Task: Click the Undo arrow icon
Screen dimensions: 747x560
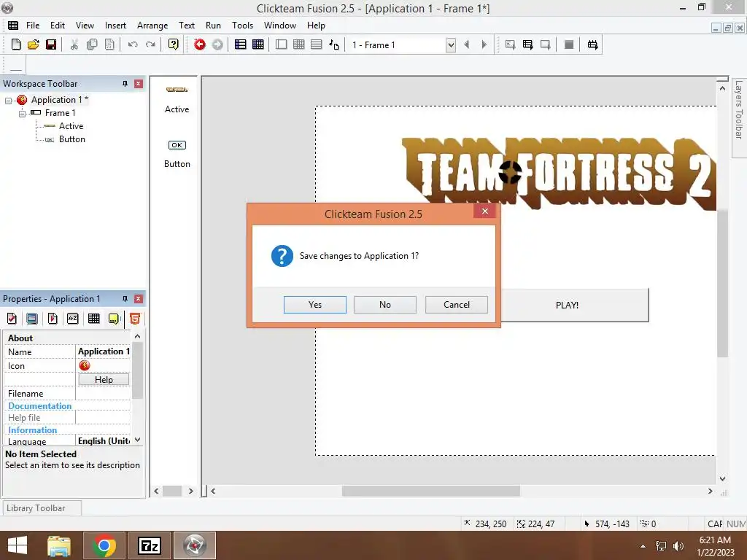Action: (x=133, y=44)
